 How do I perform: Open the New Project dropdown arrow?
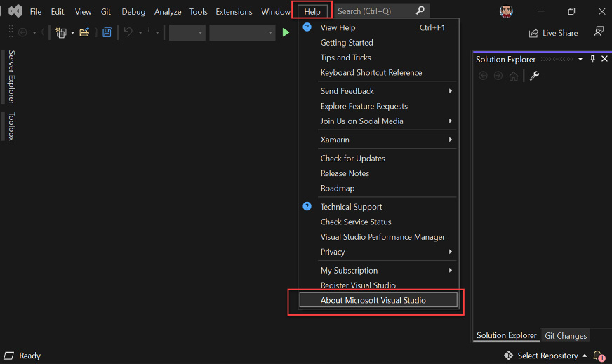(x=72, y=33)
